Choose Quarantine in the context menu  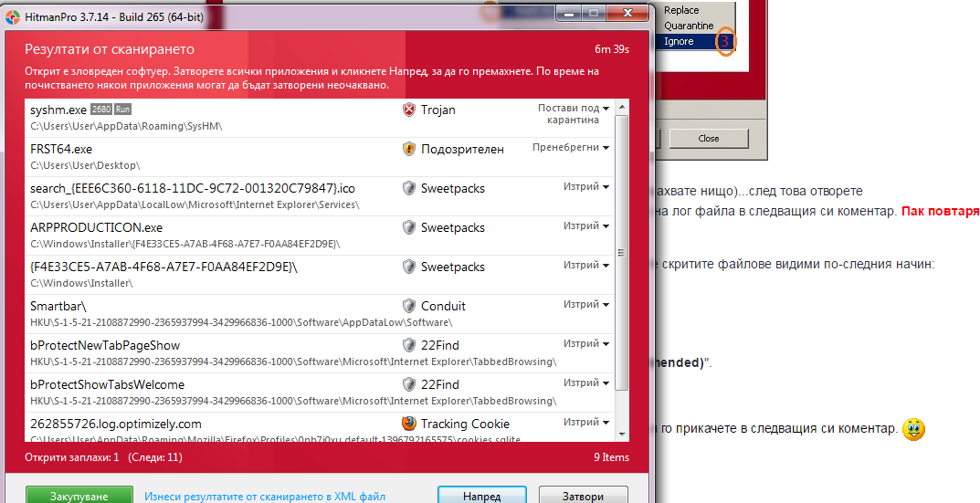688,26
